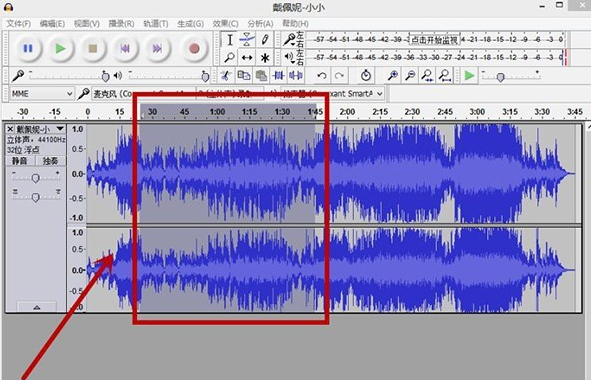The width and height of the screenshot is (591, 380).
Task: Click the Undo arrow icon
Action: [x=322, y=76]
